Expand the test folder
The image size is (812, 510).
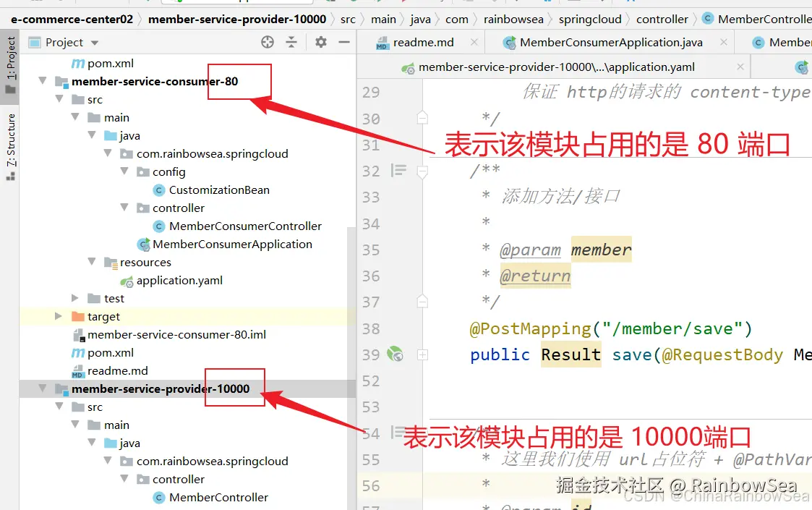pos(75,297)
